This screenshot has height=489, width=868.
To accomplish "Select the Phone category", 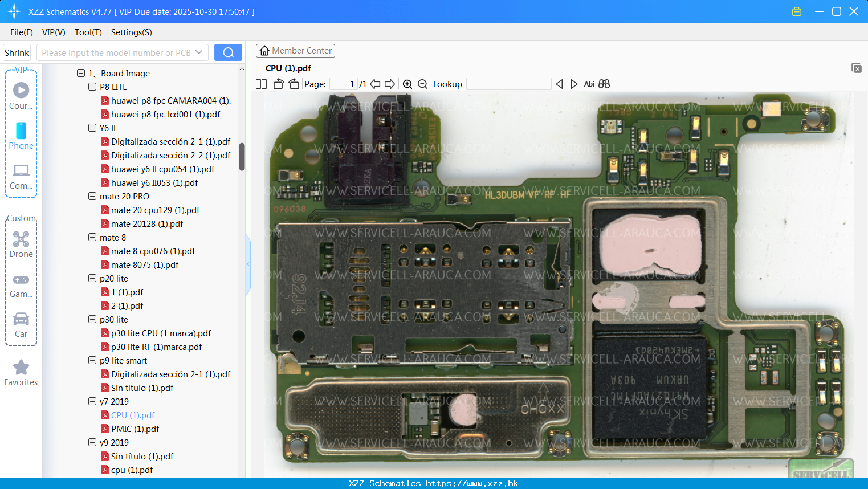I will (21, 136).
